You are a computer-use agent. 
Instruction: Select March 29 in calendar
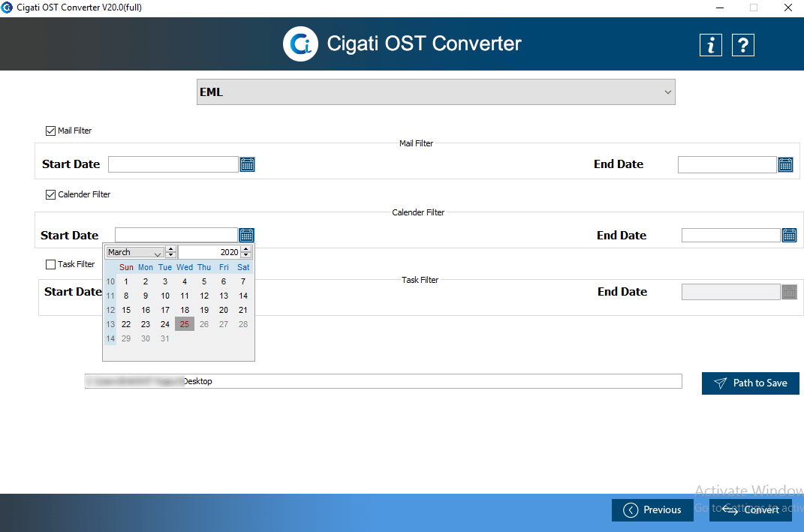pos(126,338)
